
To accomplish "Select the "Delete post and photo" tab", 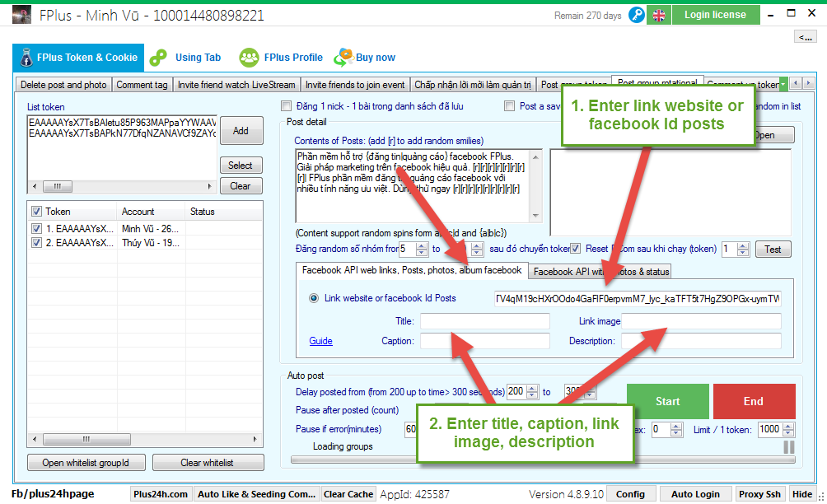I will click(63, 85).
